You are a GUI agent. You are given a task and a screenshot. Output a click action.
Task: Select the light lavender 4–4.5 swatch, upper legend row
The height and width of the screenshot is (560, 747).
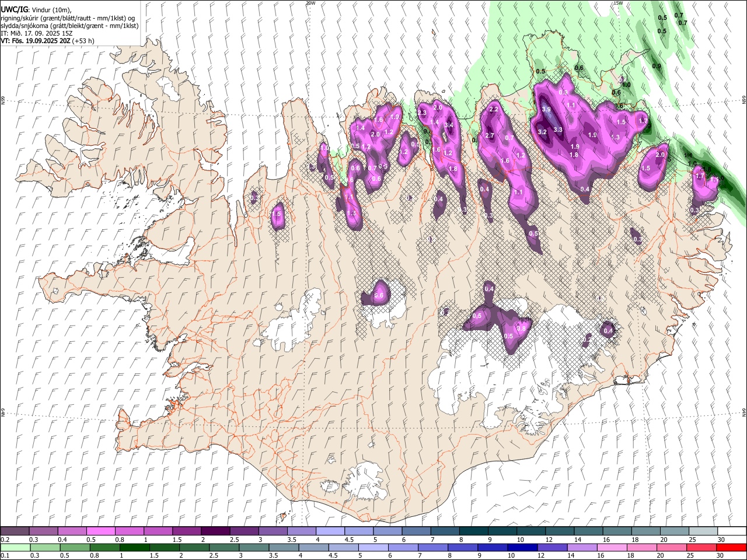coord(329,531)
